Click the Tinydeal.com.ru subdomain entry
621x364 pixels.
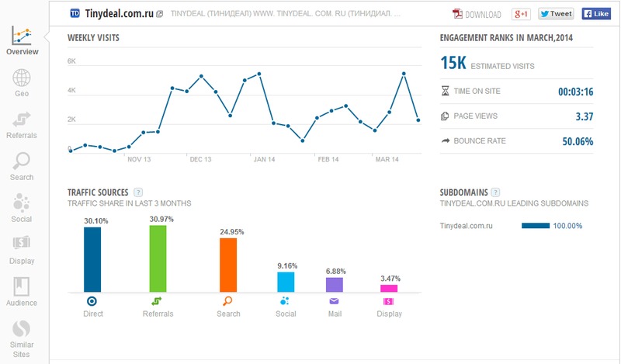point(467,226)
